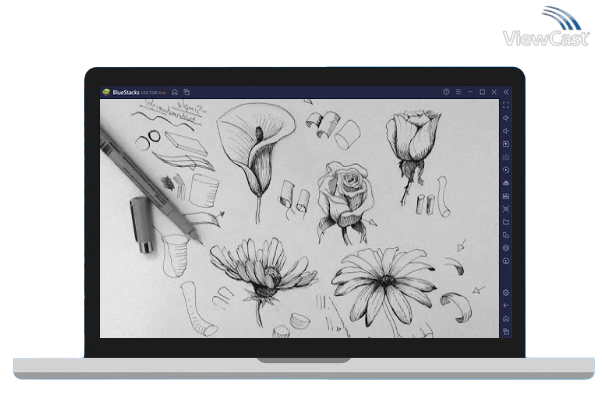Maximize the BlueStacks window
Viewport: 602px width, 414px height.
click(482, 92)
